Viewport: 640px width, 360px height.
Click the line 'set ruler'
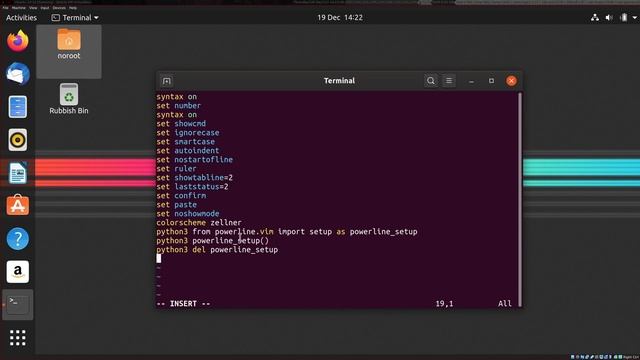click(x=176, y=169)
